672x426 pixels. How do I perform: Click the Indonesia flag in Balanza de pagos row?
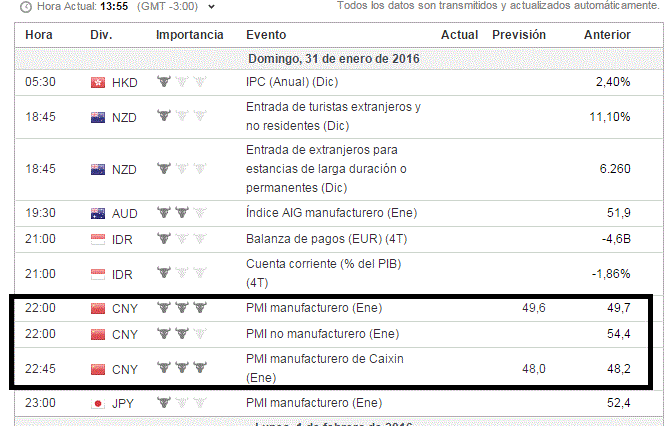click(98, 240)
